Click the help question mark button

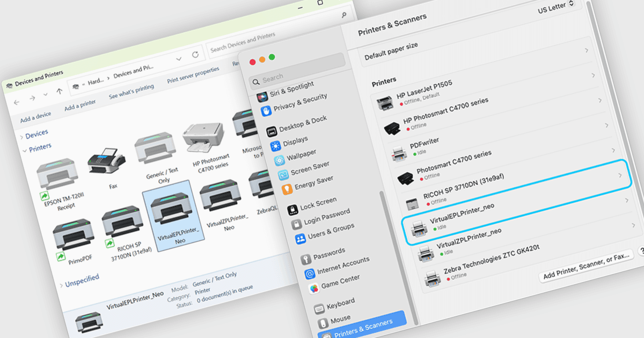[642, 252]
